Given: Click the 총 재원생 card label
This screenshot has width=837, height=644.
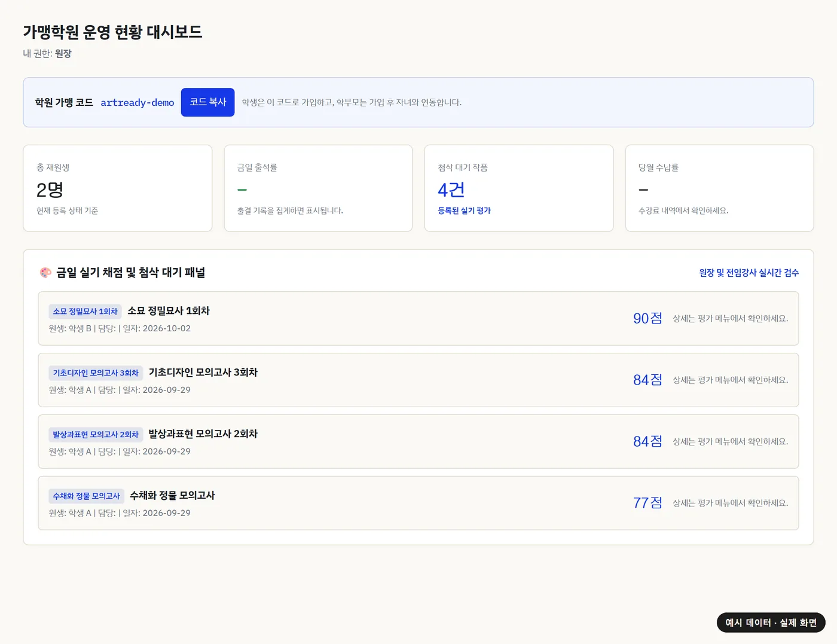Looking at the screenshot, I should point(53,167).
